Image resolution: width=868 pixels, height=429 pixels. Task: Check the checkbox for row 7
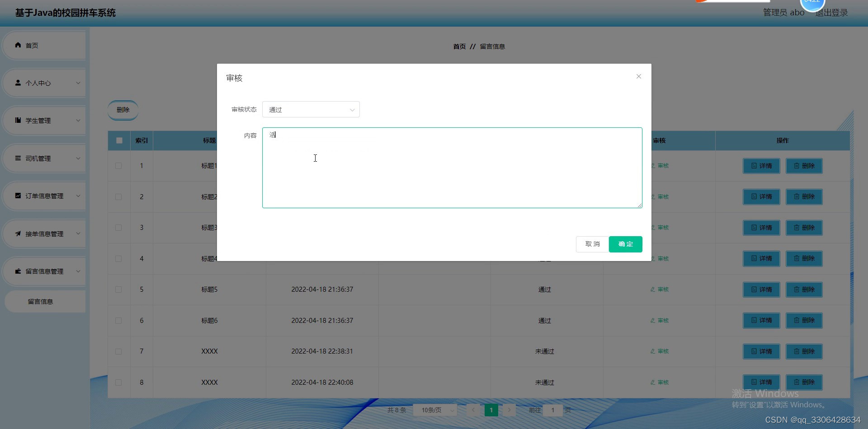pyautogui.click(x=118, y=351)
